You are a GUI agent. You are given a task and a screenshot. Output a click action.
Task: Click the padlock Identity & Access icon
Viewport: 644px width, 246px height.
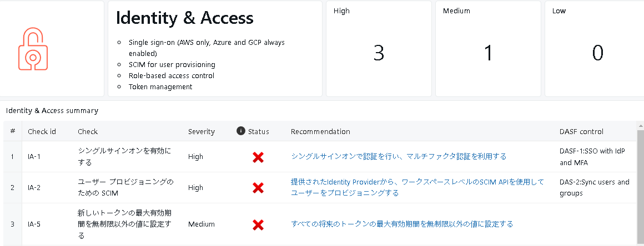(33, 50)
